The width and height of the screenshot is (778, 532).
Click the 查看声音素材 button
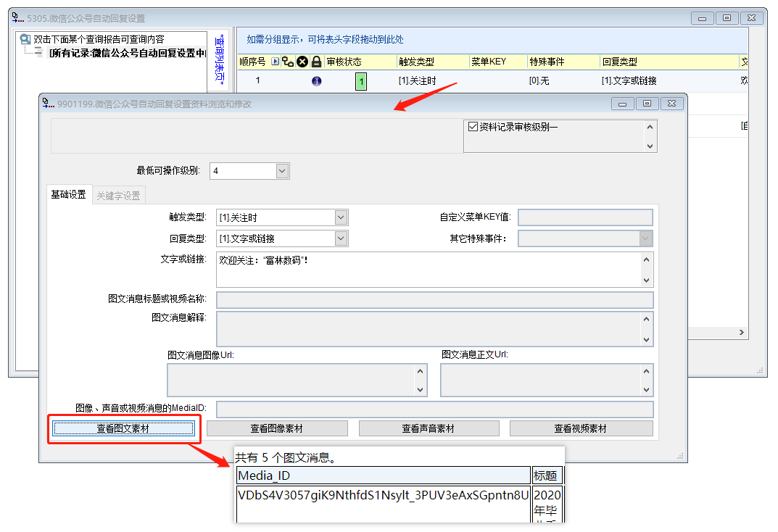pos(429,428)
